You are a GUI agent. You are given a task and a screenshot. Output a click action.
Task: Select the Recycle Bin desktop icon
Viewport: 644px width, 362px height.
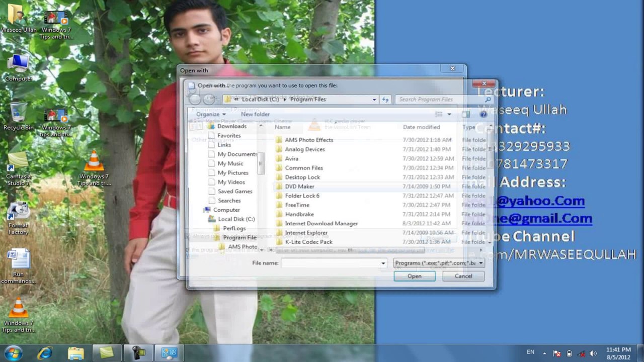pyautogui.click(x=18, y=116)
